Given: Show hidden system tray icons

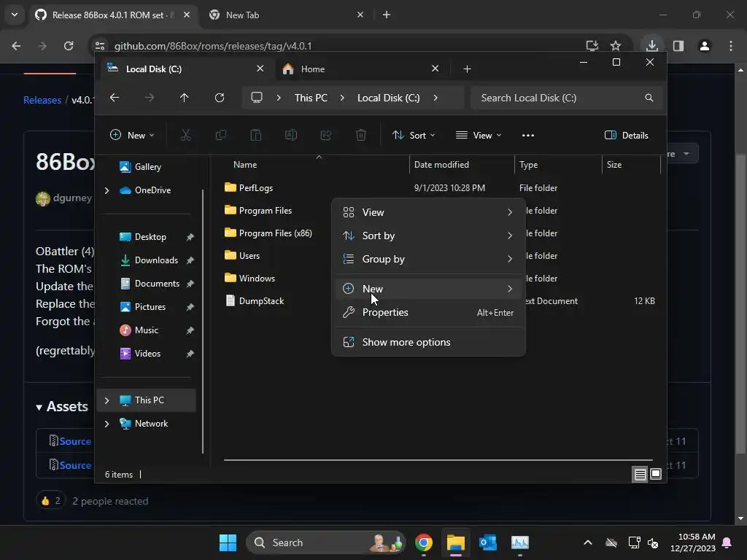Looking at the screenshot, I should coord(588,542).
